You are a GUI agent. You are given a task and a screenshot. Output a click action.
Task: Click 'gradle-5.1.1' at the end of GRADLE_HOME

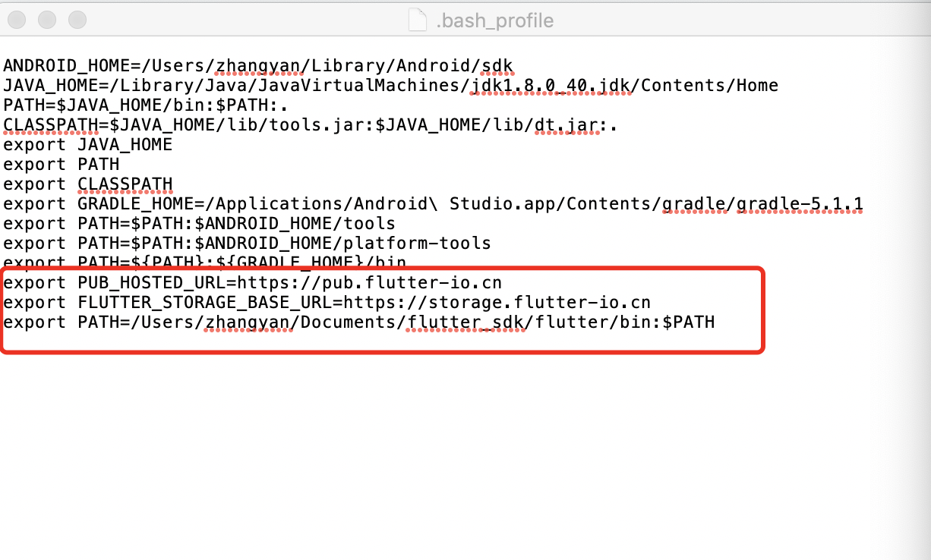[800, 204]
